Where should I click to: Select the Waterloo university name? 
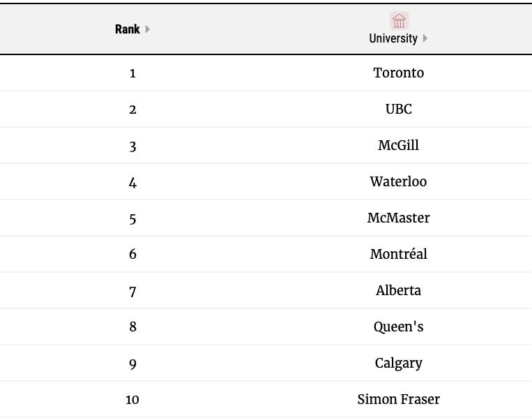[x=398, y=181]
